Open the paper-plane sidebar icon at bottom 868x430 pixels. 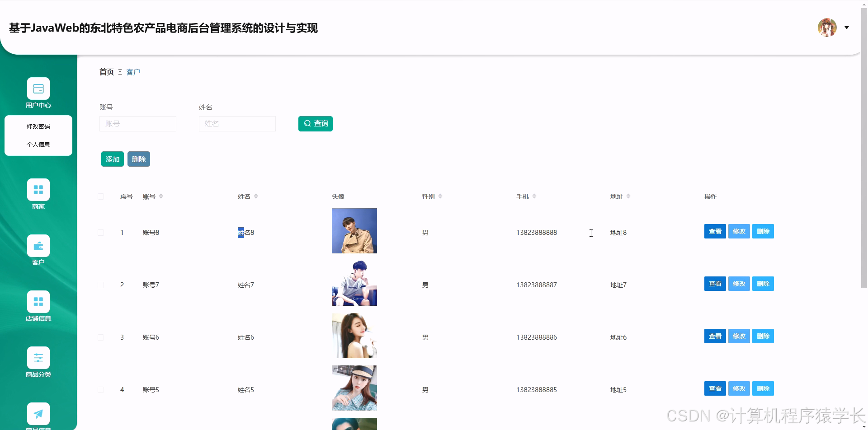(38, 414)
